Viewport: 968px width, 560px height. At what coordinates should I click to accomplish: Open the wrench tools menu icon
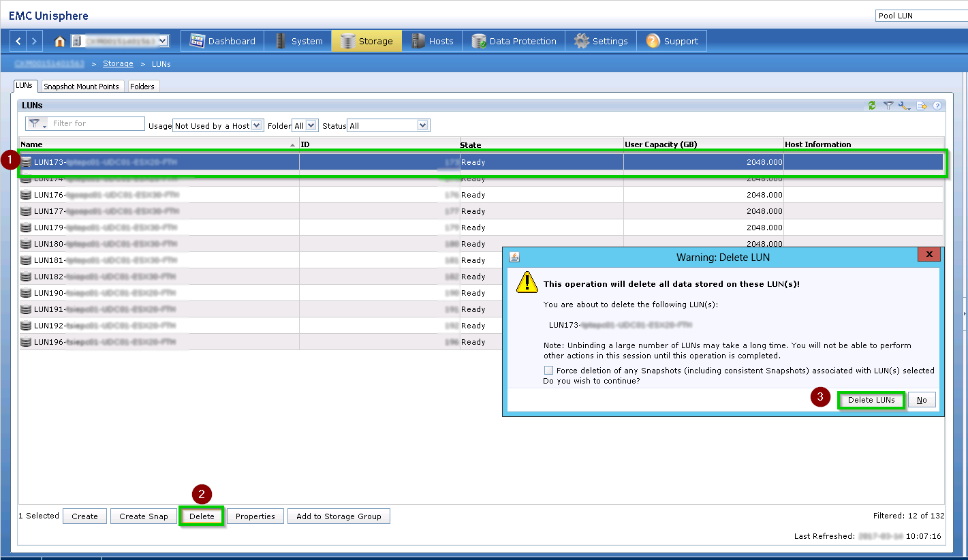(904, 106)
